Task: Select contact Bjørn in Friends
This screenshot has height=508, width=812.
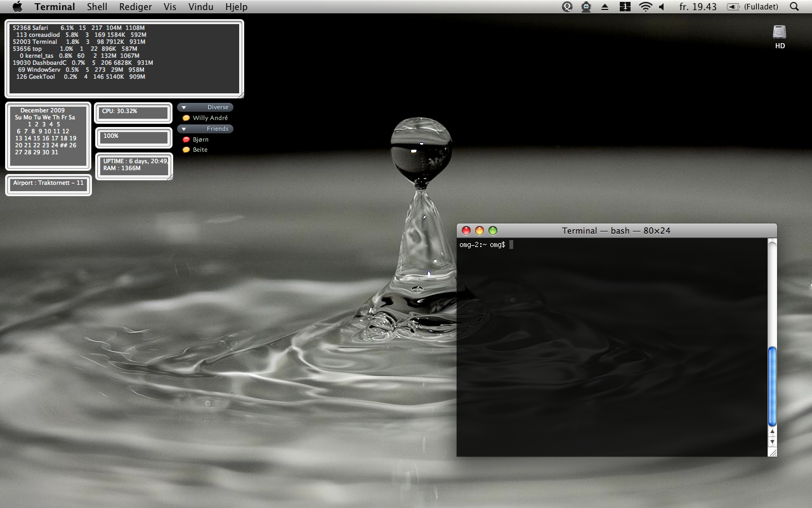Action: pos(200,140)
